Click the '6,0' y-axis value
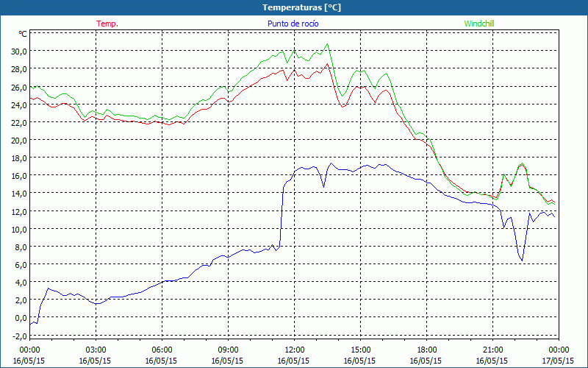The image size is (588, 368). [21, 265]
